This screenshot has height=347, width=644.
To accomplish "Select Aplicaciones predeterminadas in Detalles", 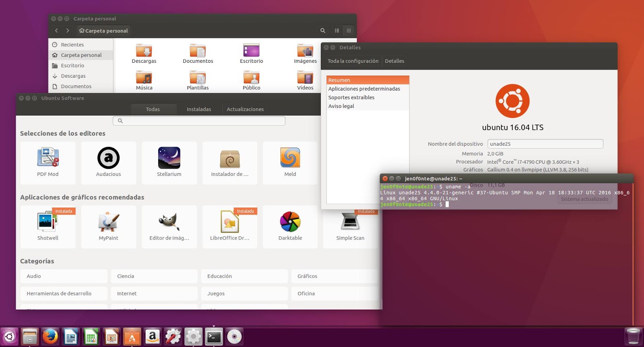I will click(x=368, y=89).
